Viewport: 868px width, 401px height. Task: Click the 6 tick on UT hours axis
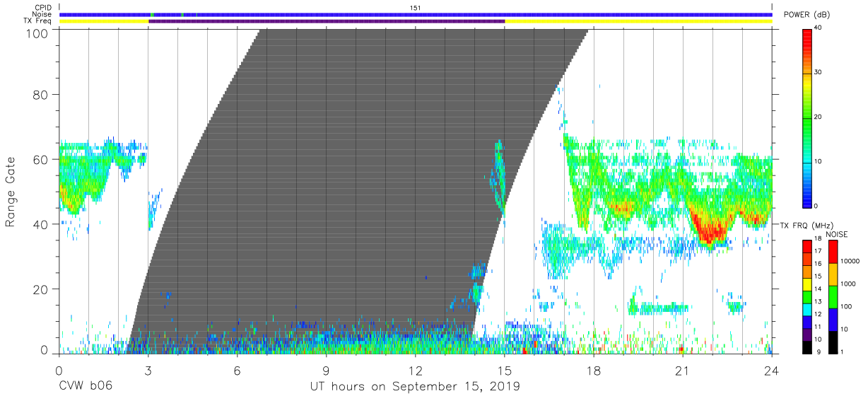click(x=237, y=371)
